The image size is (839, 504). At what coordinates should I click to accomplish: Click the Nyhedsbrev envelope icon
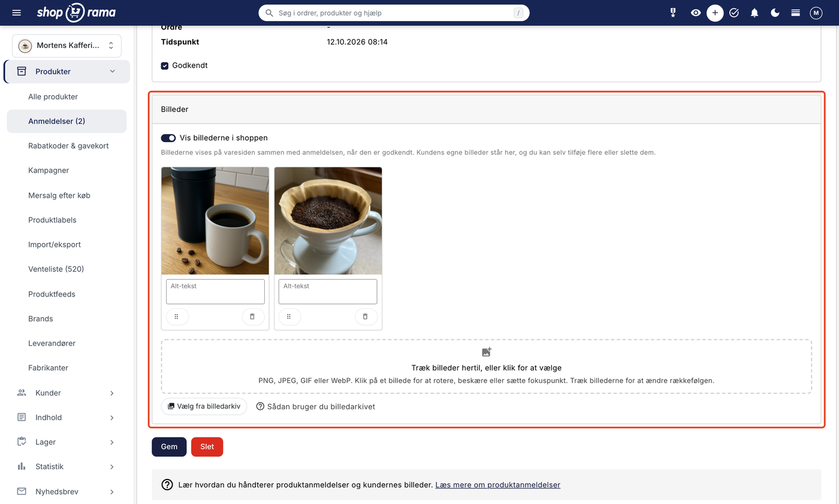[22, 491]
